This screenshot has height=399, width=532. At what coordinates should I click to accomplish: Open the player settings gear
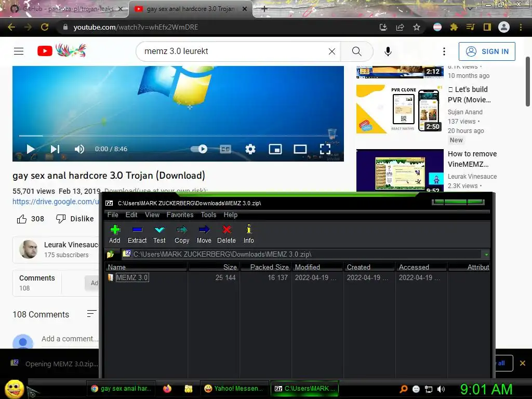(x=250, y=149)
